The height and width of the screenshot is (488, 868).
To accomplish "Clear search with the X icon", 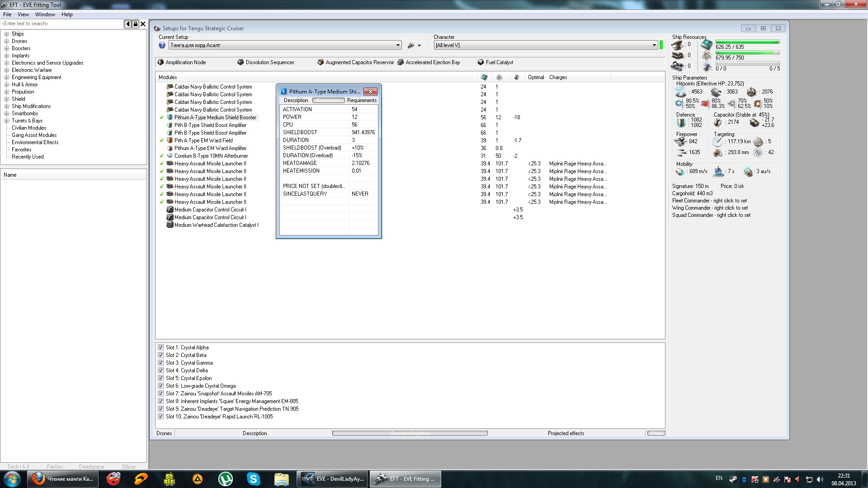I will click(x=143, y=24).
